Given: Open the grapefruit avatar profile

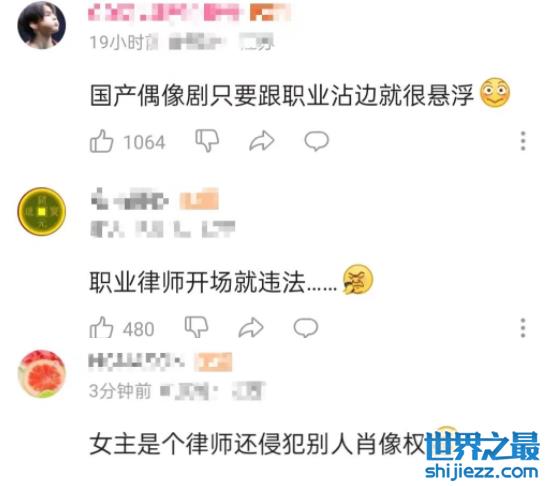Looking at the screenshot, I should pyautogui.click(x=42, y=374).
